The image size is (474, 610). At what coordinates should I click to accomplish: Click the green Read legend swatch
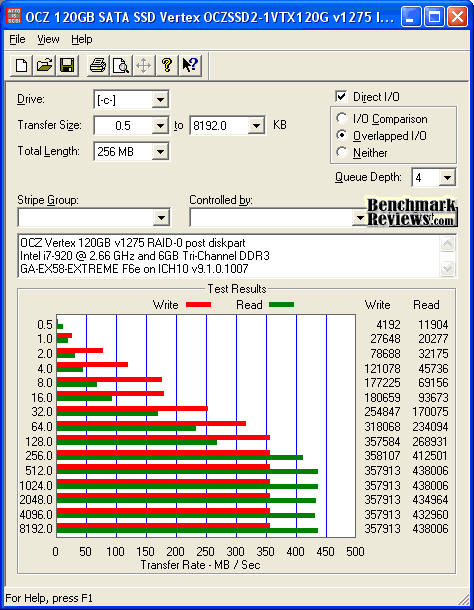tap(281, 305)
